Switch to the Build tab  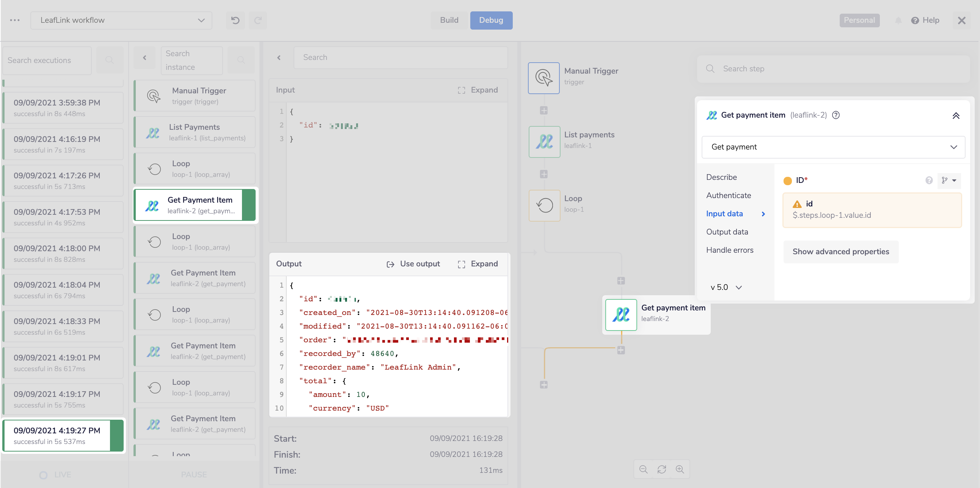[x=449, y=20]
